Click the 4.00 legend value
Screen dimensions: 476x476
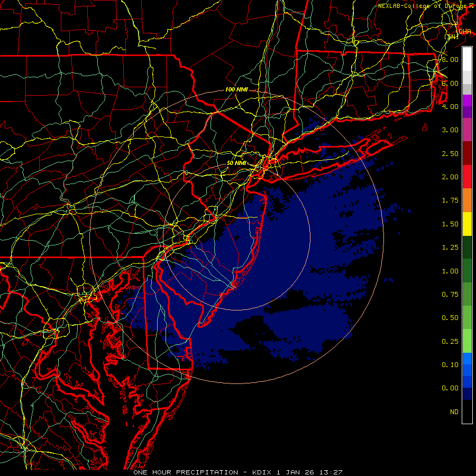click(x=450, y=106)
